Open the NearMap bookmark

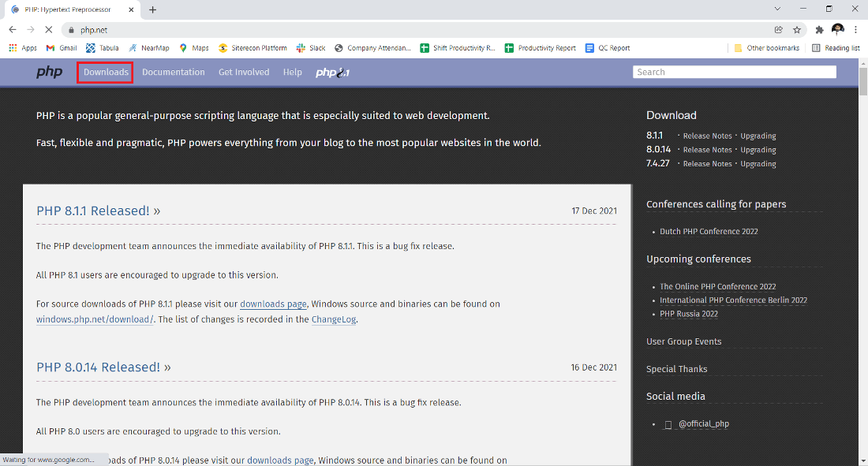click(x=149, y=48)
